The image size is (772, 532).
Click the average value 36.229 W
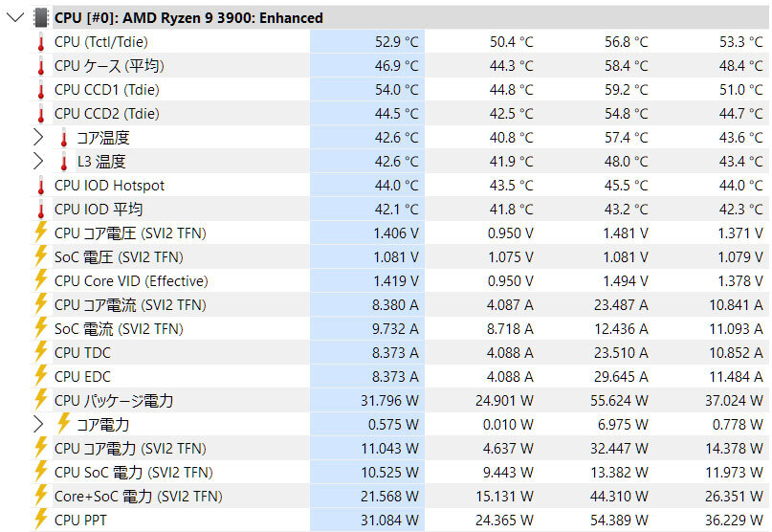click(734, 520)
